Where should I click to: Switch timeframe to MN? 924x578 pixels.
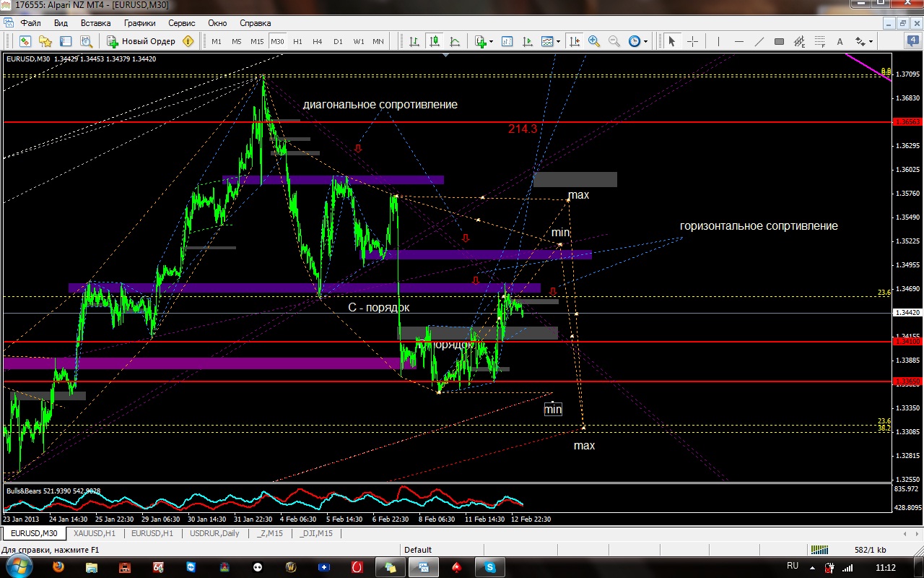point(378,41)
